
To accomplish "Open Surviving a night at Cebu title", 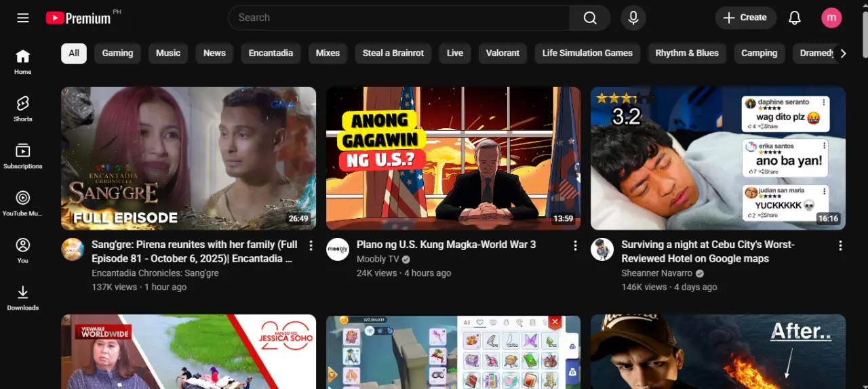I will [x=708, y=251].
